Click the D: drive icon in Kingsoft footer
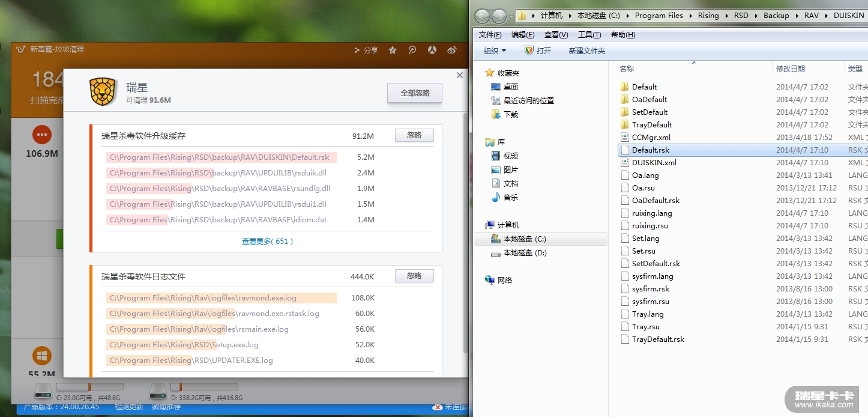Image resolution: width=868 pixels, height=417 pixels. [x=158, y=391]
